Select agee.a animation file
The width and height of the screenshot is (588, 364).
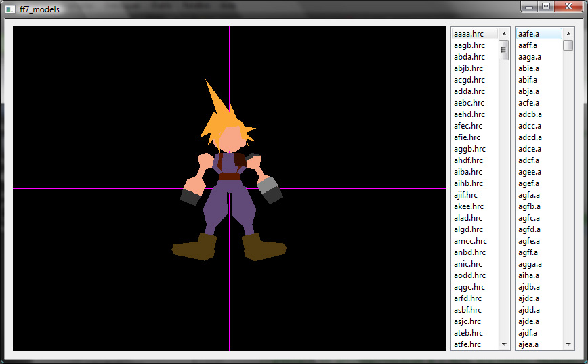point(539,172)
